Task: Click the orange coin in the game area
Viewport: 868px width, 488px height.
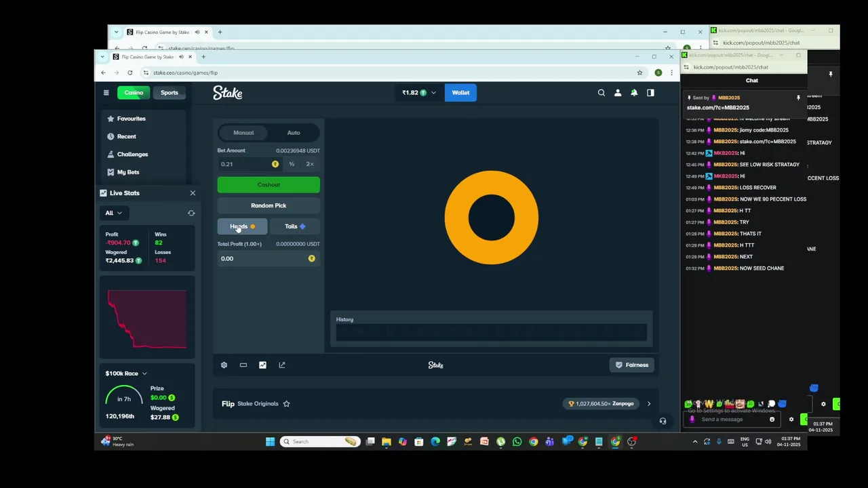Action: click(491, 218)
